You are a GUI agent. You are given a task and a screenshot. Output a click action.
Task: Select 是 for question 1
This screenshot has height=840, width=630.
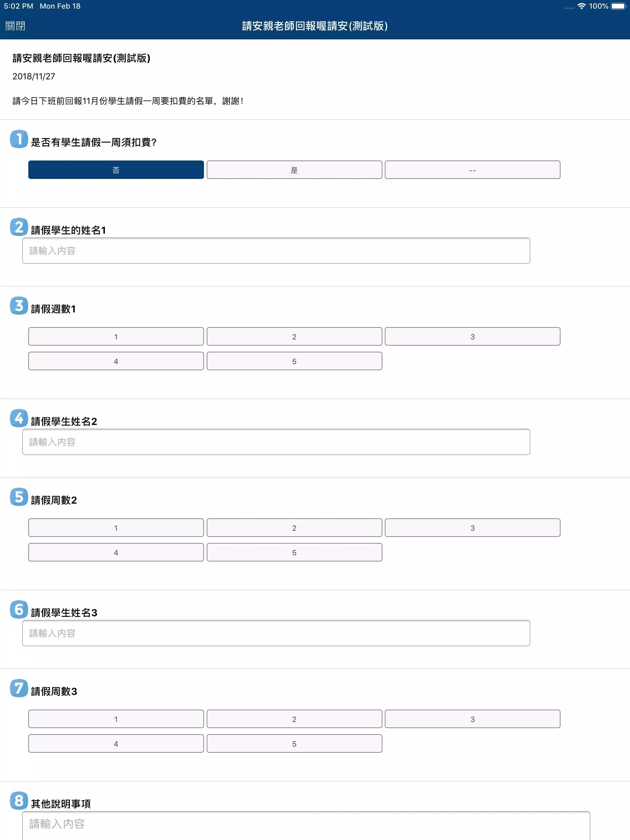click(x=294, y=170)
